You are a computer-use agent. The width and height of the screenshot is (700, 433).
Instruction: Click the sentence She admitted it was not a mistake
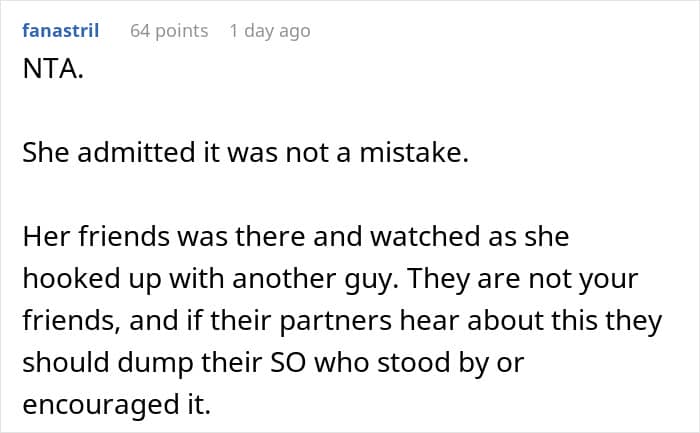(x=246, y=152)
